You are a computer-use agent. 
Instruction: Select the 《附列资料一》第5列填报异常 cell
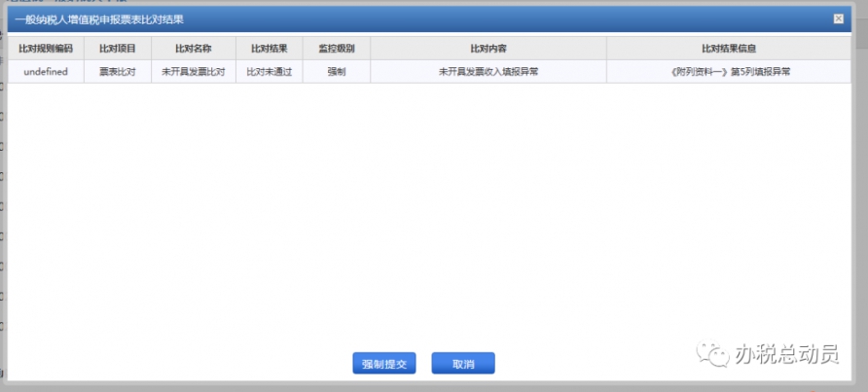click(x=729, y=72)
